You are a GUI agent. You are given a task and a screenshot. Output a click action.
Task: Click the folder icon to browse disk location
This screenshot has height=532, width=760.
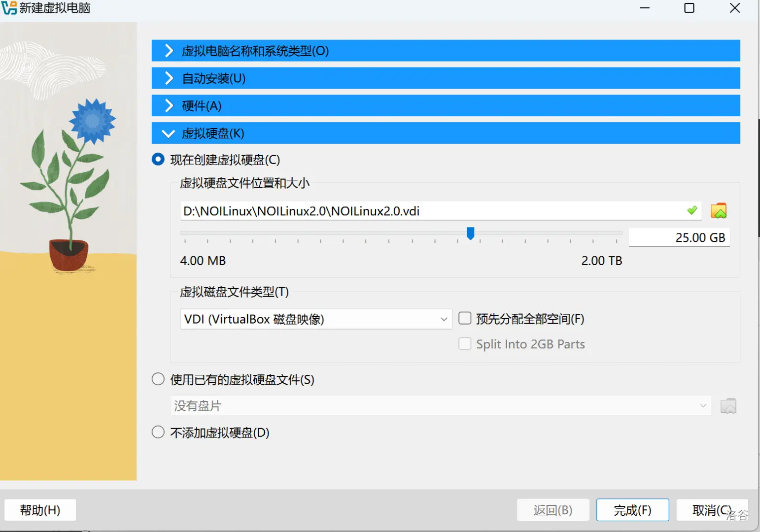(x=719, y=211)
